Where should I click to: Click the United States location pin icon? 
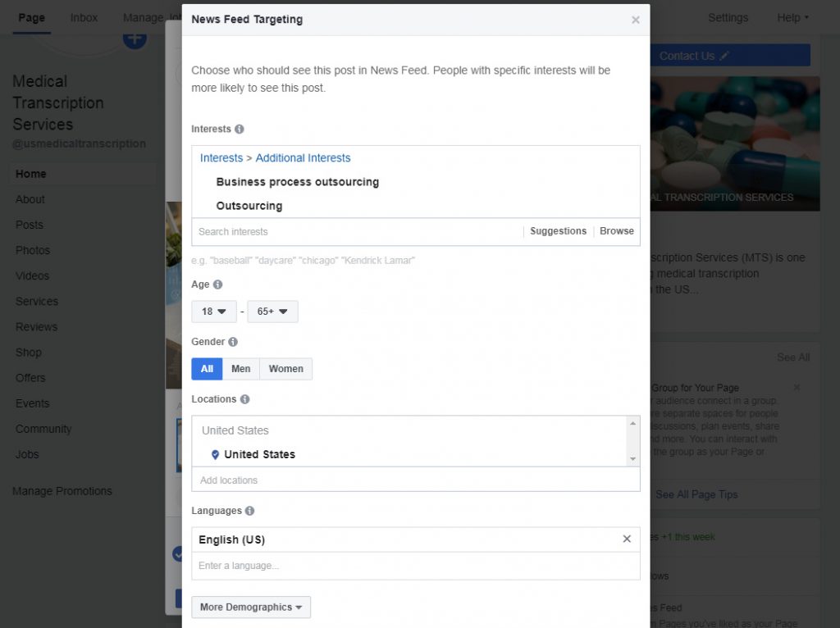pos(215,454)
